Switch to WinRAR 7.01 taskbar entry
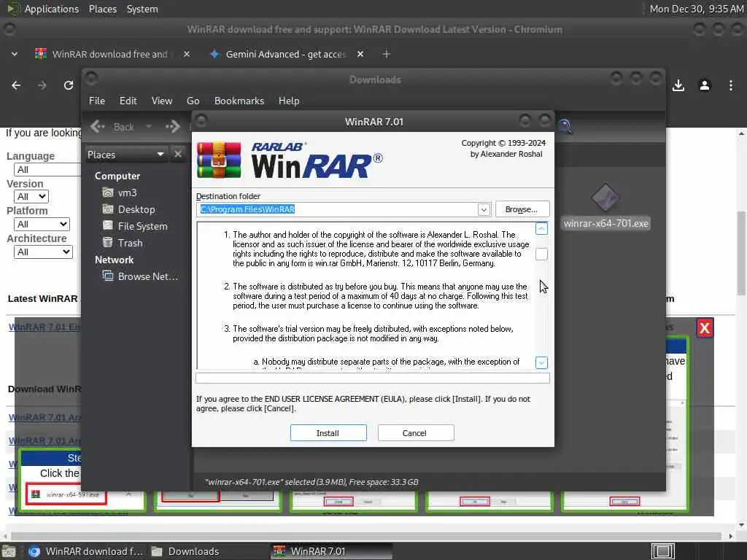 (332, 551)
